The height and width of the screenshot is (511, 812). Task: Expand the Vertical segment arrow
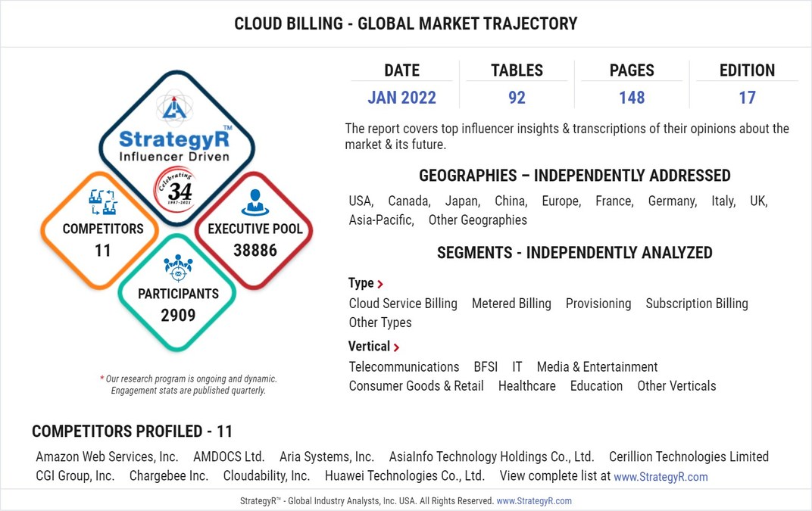(396, 347)
